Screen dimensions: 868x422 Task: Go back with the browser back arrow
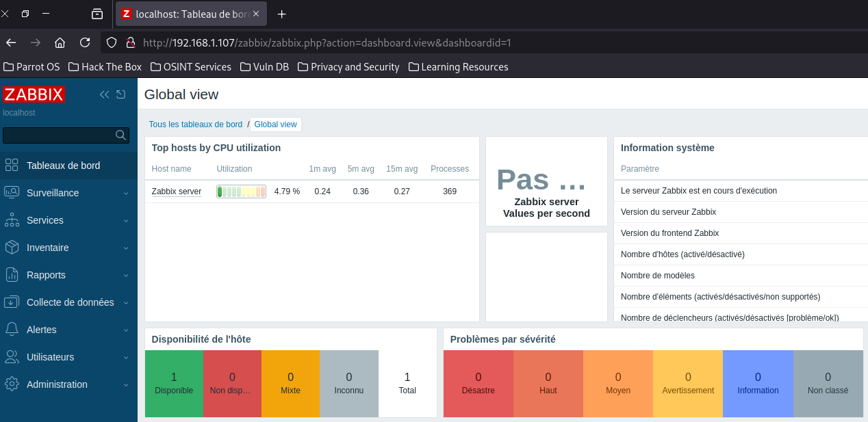click(11, 42)
